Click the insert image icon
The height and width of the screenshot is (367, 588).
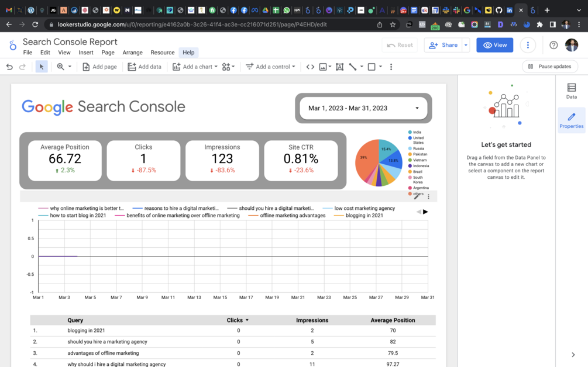323,67
